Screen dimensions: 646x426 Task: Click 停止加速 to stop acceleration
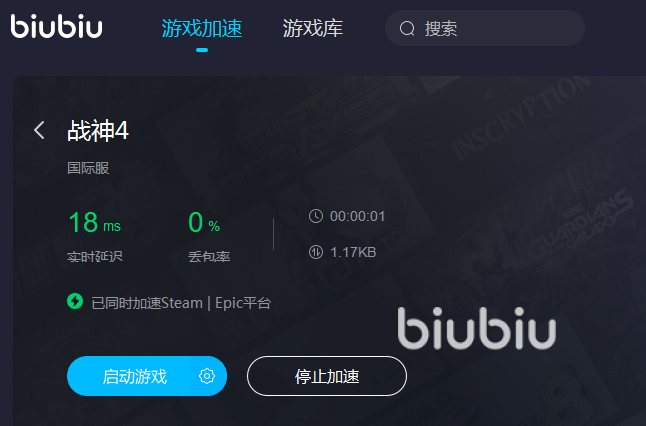pyautogui.click(x=327, y=376)
